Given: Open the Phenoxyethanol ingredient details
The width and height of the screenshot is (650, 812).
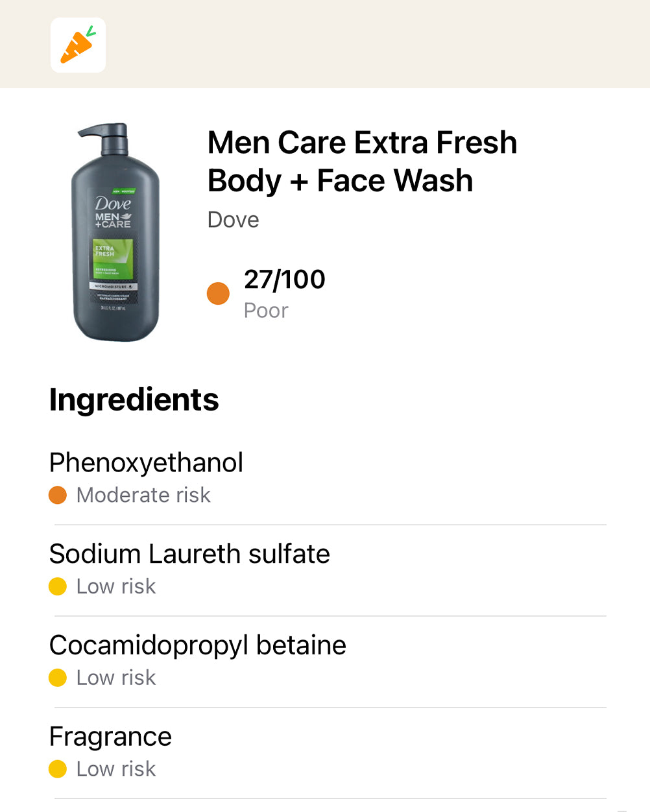Looking at the screenshot, I should pyautogui.click(x=147, y=463).
